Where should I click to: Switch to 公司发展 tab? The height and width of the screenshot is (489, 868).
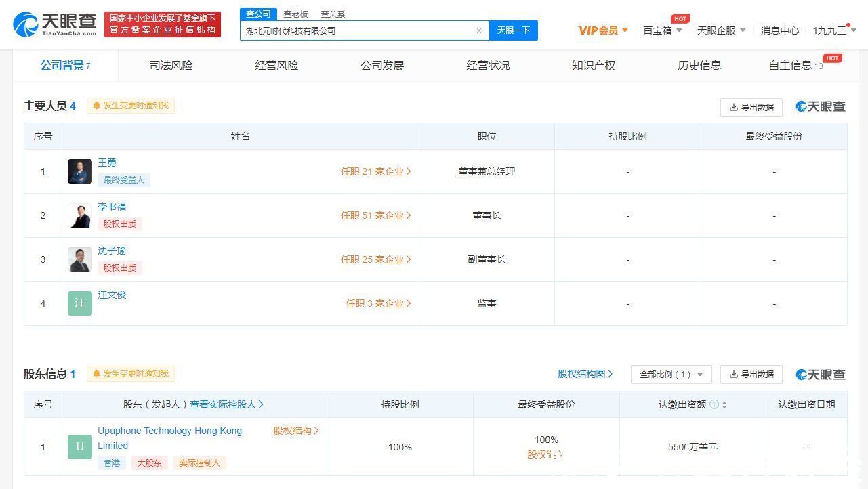(x=382, y=66)
